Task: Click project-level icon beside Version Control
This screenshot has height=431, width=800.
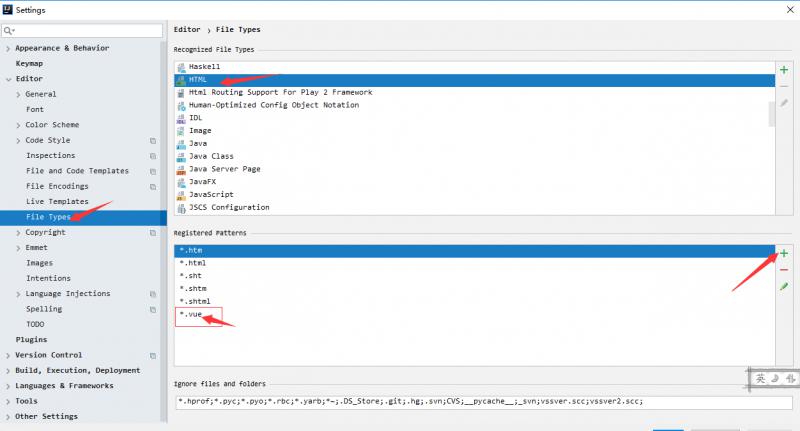Action: (153, 356)
